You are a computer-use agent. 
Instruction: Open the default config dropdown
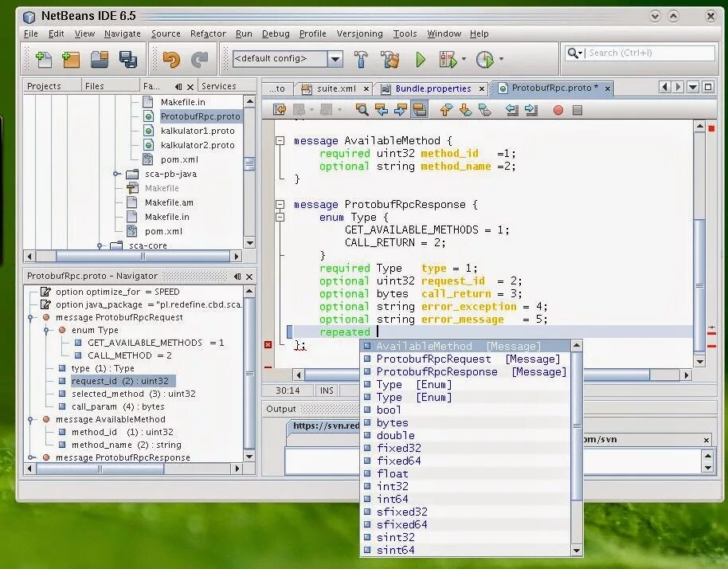click(x=335, y=59)
